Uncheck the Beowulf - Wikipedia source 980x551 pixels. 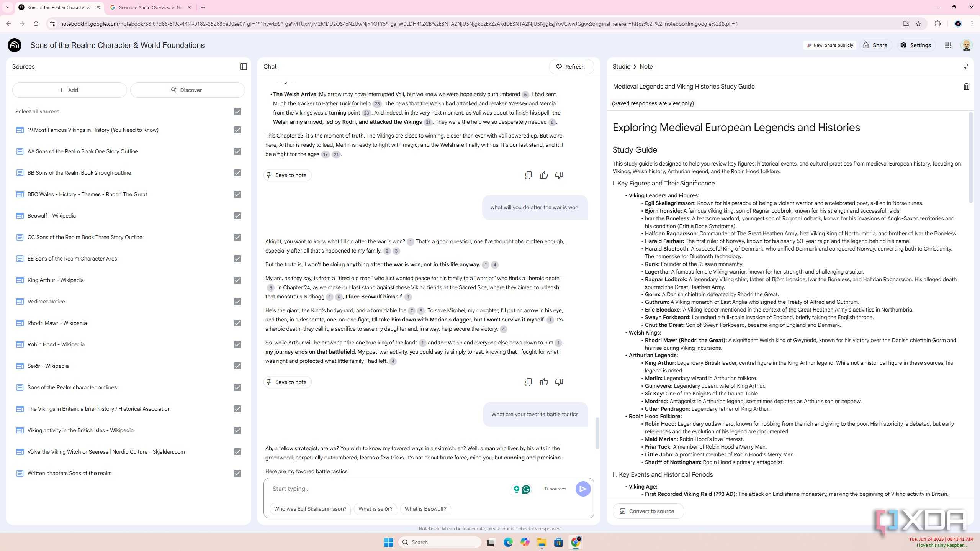237,216
